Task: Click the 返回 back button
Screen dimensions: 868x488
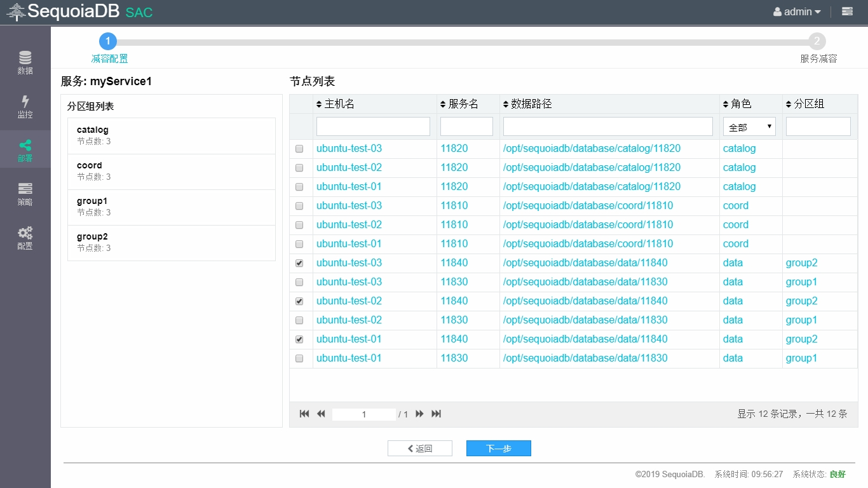Action: tap(419, 449)
